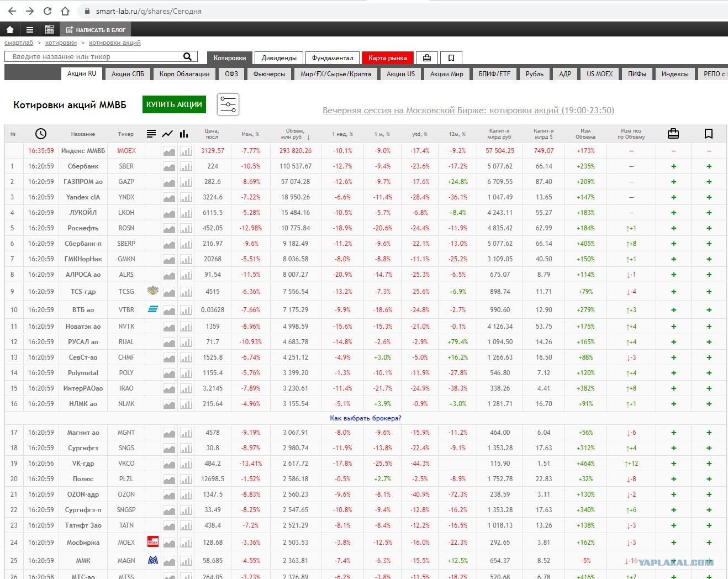Sort table by time clock icon
Image resolution: width=728 pixels, height=579 pixels.
click(x=41, y=134)
